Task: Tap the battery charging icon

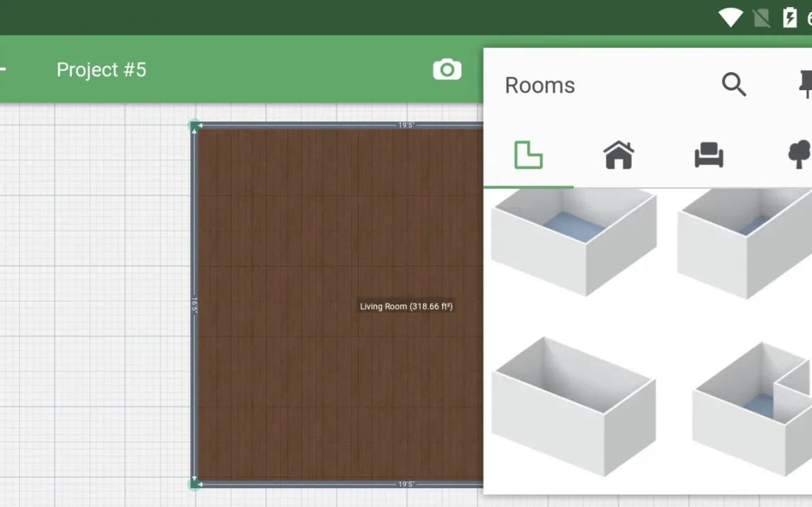Action: coord(789,18)
